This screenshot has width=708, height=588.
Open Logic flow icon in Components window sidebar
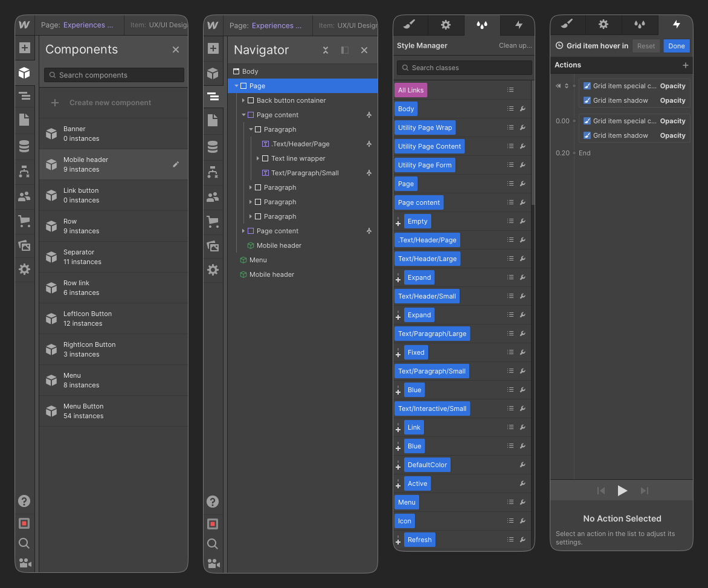[24, 172]
